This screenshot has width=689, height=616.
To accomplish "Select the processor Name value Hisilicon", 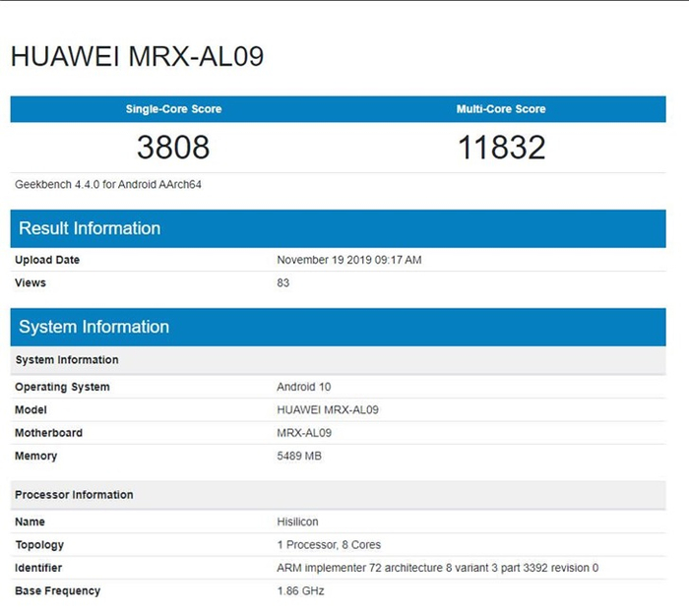I will [297, 522].
